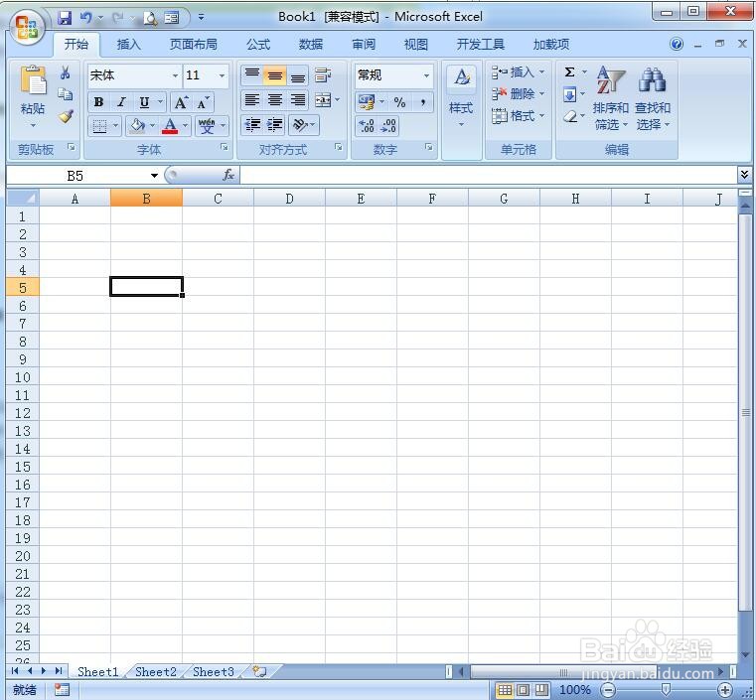Increase font size with large A icon
This screenshot has width=756, height=700.
[181, 102]
